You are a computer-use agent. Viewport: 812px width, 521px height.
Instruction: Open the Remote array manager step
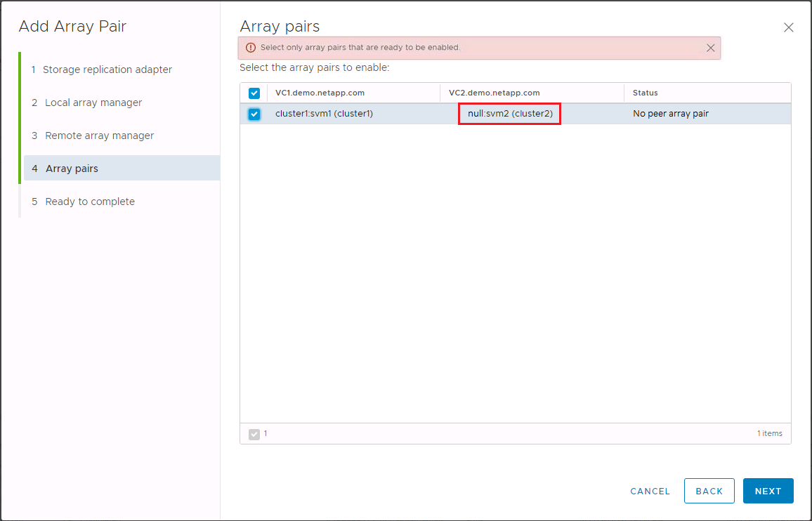(x=98, y=136)
